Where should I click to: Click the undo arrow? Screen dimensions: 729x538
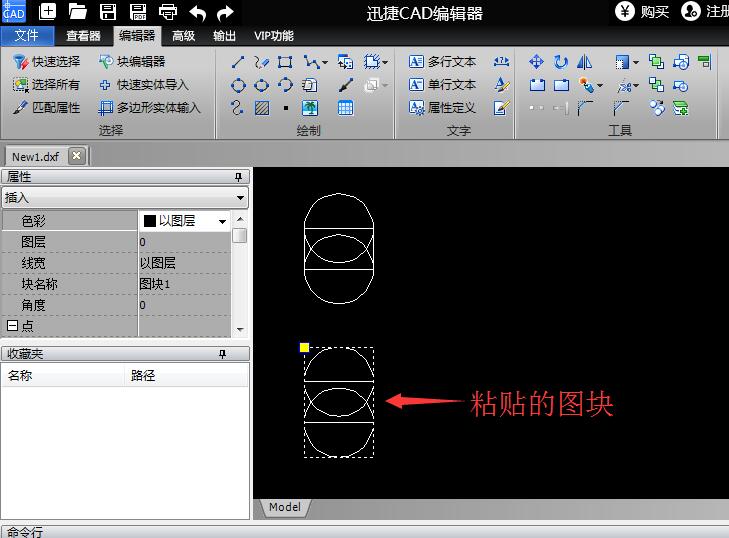point(197,12)
